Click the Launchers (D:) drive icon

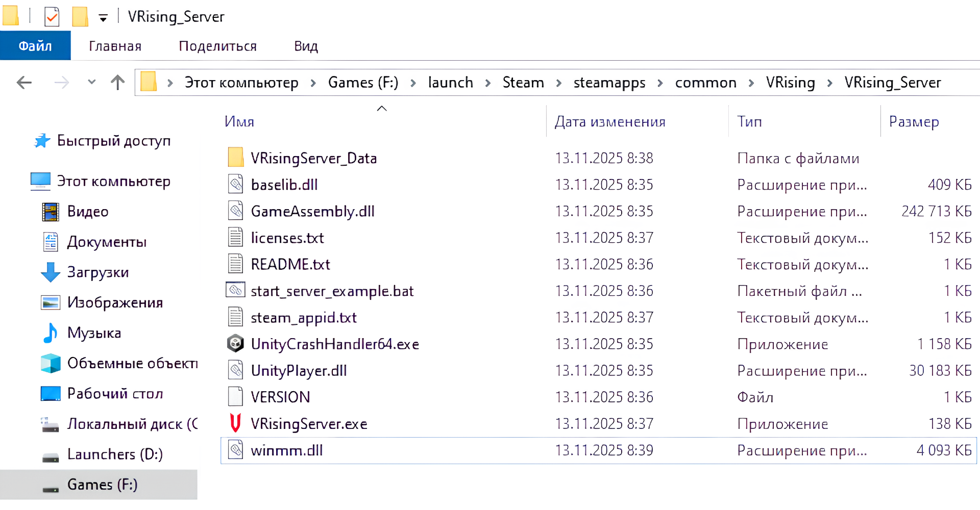coord(51,457)
